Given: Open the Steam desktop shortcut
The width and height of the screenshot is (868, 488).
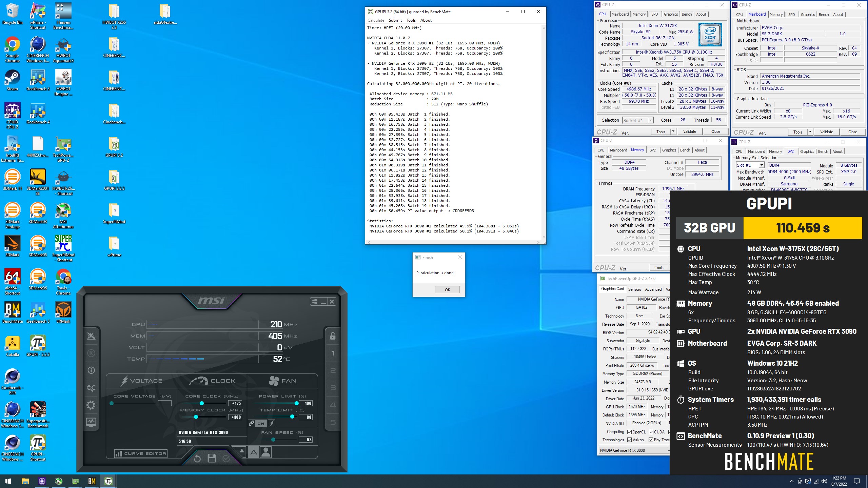Looking at the screenshot, I should (x=12, y=81).
